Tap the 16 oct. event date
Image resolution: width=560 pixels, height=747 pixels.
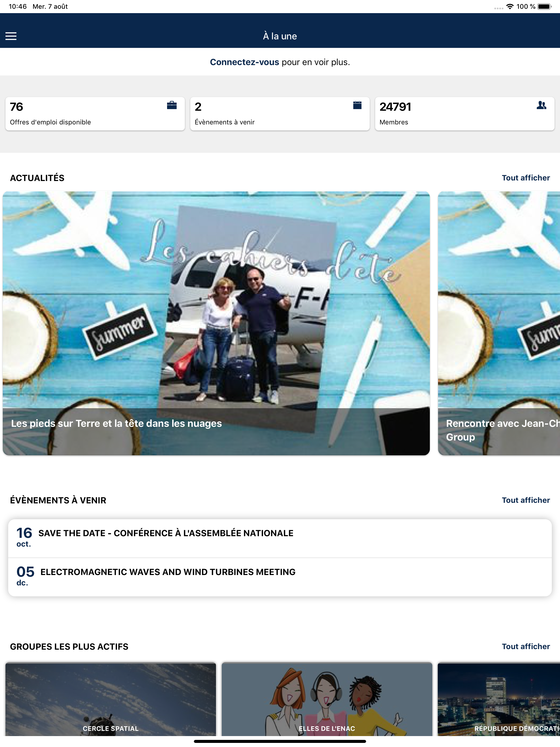24,537
